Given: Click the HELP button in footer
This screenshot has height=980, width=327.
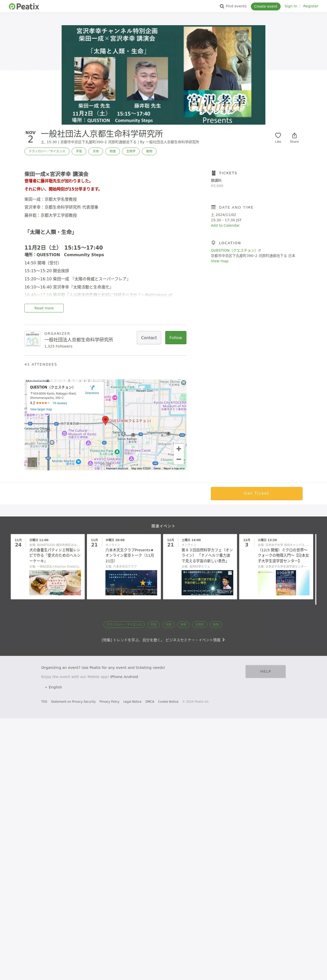Looking at the screenshot, I should point(265,671).
